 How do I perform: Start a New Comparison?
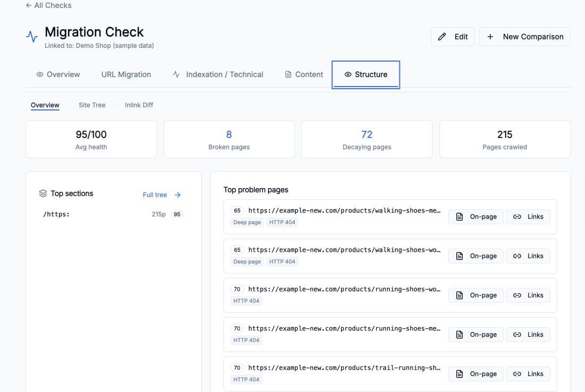524,37
